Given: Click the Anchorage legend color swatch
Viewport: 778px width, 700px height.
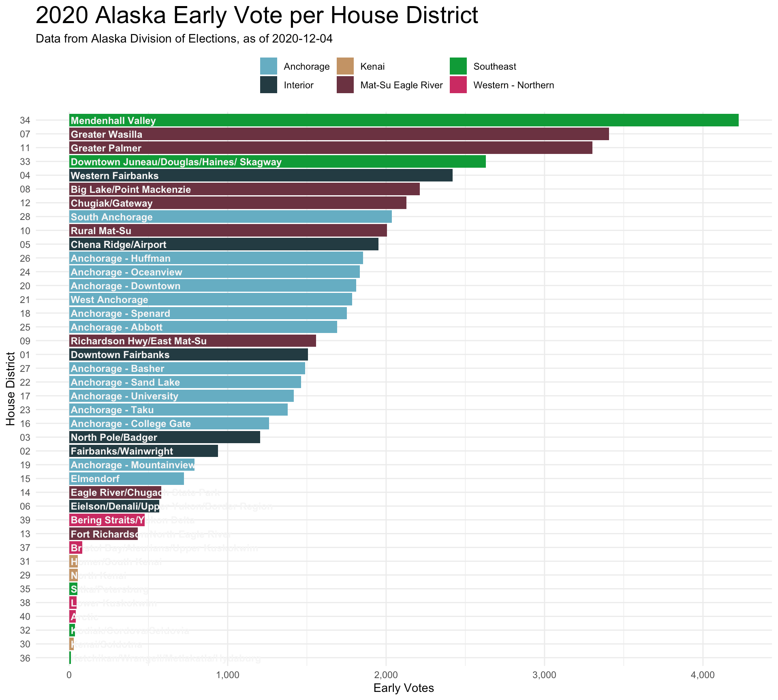Looking at the screenshot, I should pos(269,66).
